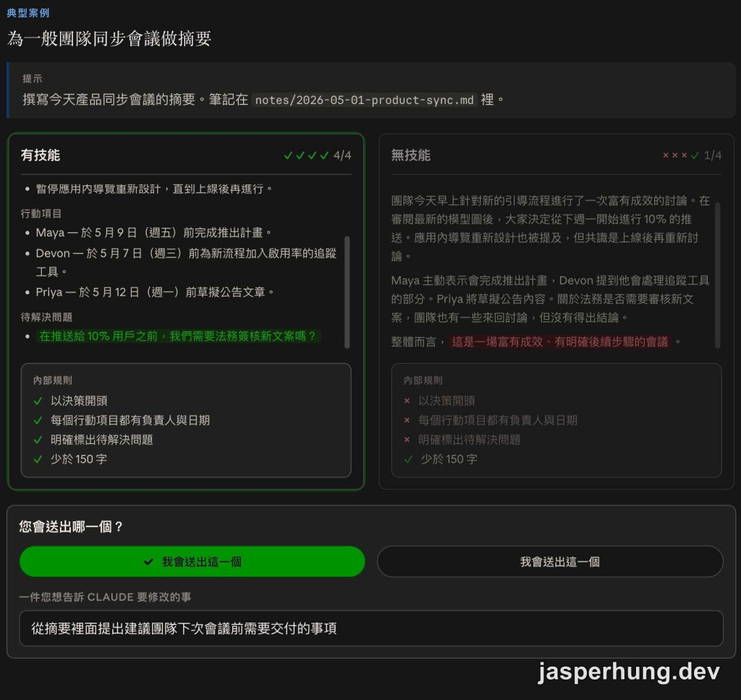The image size is (741, 700).
Task: Click the bullet 暫停應用內導覽重新設計
Action: pos(154,189)
